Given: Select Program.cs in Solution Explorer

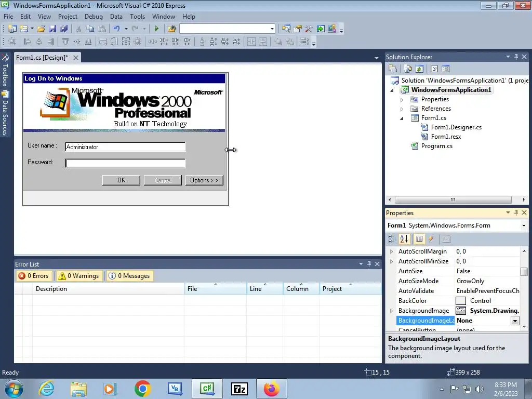Looking at the screenshot, I should pyautogui.click(x=436, y=146).
